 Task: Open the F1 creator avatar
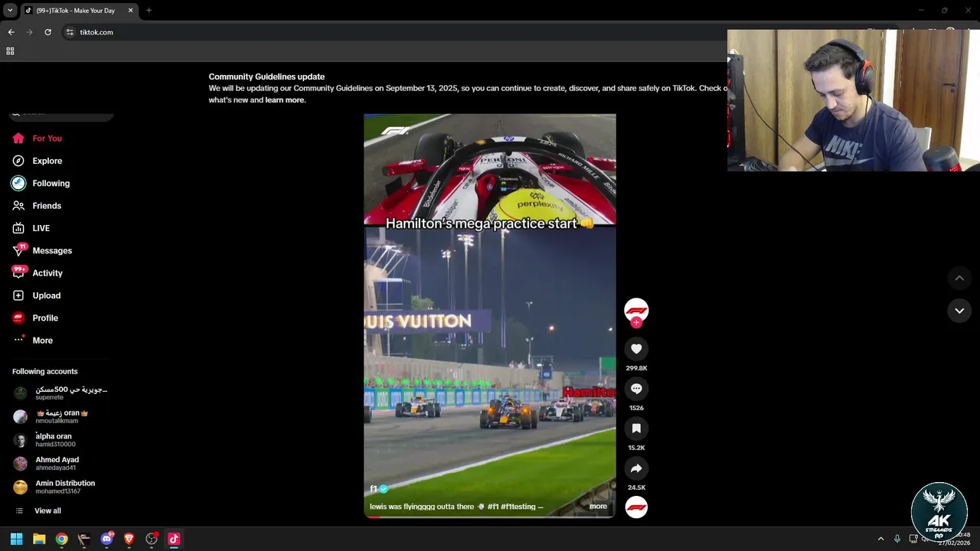[636, 309]
